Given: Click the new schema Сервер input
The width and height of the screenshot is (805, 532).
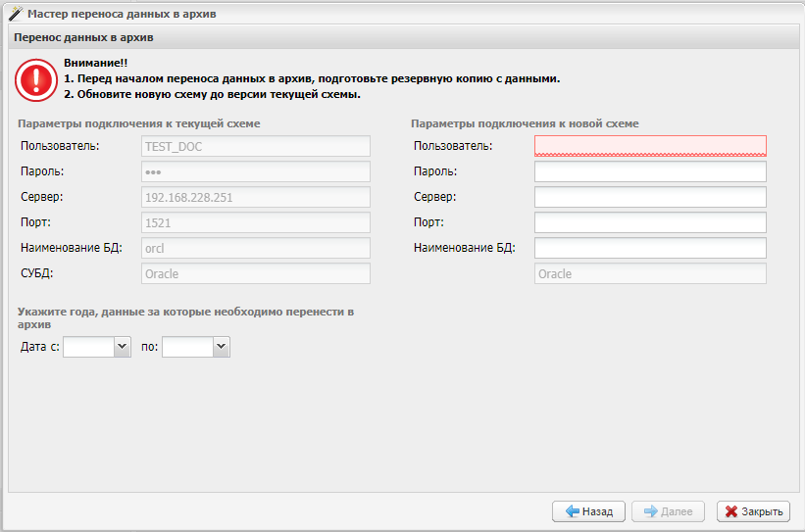Looking at the screenshot, I should (x=649, y=197).
